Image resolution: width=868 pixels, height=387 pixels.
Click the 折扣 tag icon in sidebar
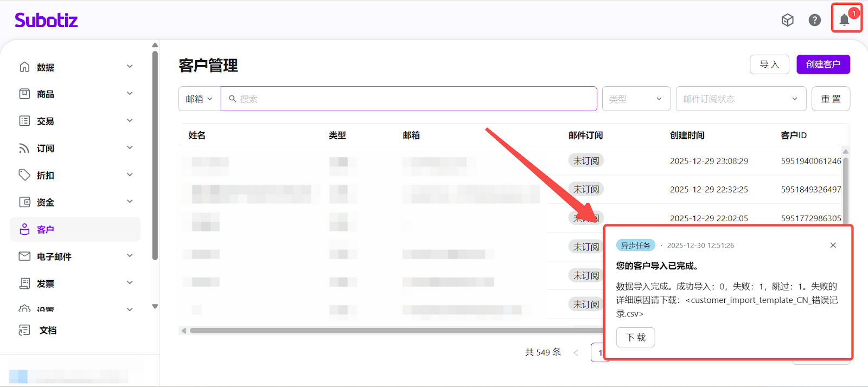(24, 175)
